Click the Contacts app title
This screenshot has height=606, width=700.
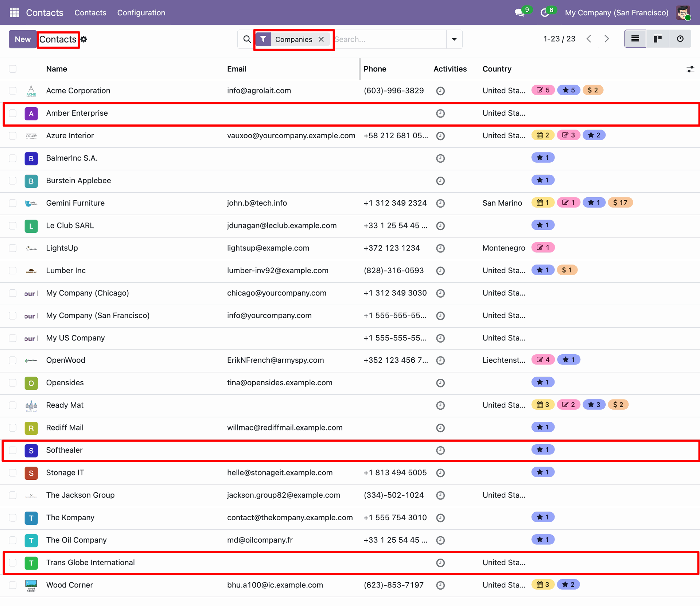pyautogui.click(x=44, y=13)
